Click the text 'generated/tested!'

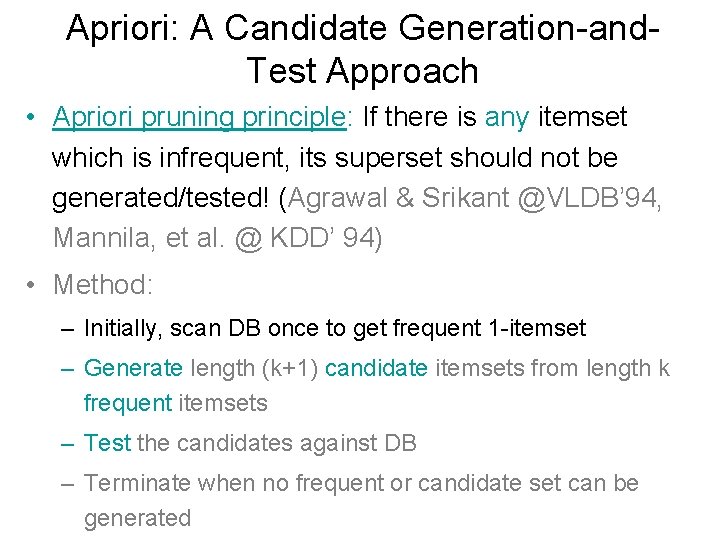click(x=160, y=199)
